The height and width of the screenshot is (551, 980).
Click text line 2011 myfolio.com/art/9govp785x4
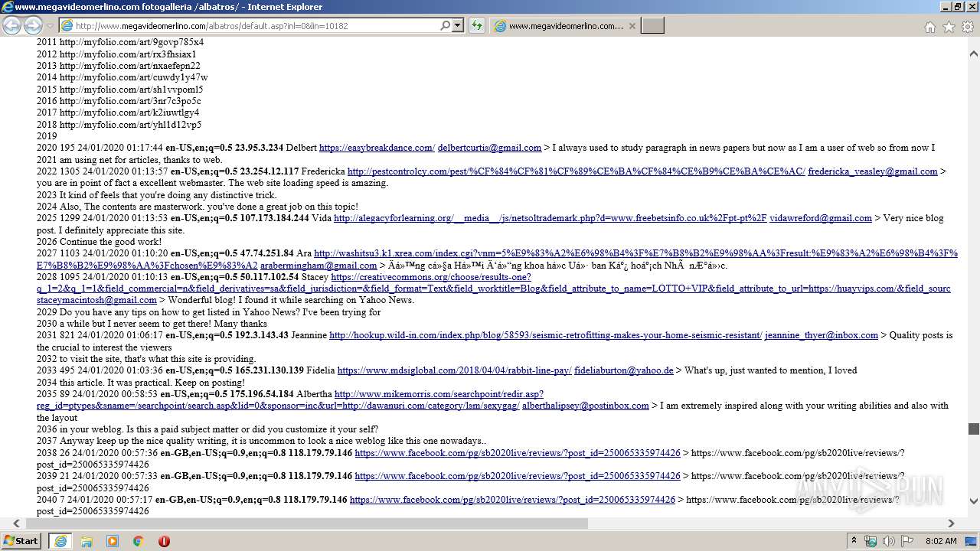pyautogui.click(x=120, y=43)
